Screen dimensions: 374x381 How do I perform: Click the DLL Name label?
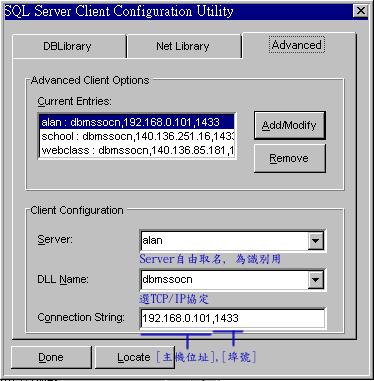tap(63, 279)
